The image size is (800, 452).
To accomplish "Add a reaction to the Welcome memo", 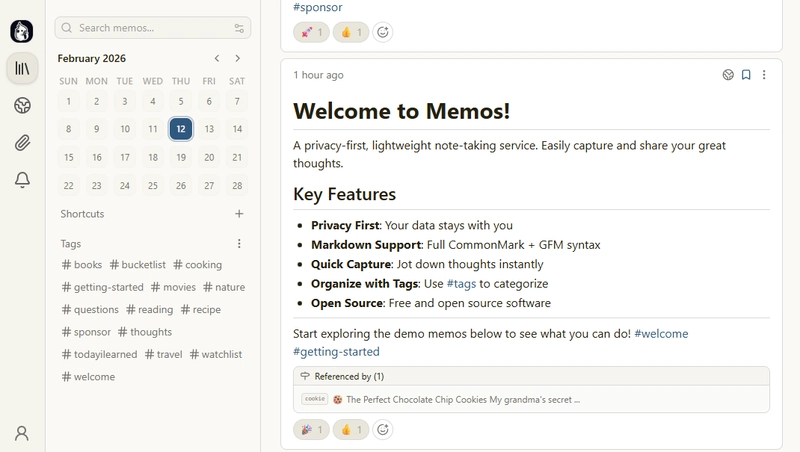I will (x=382, y=429).
